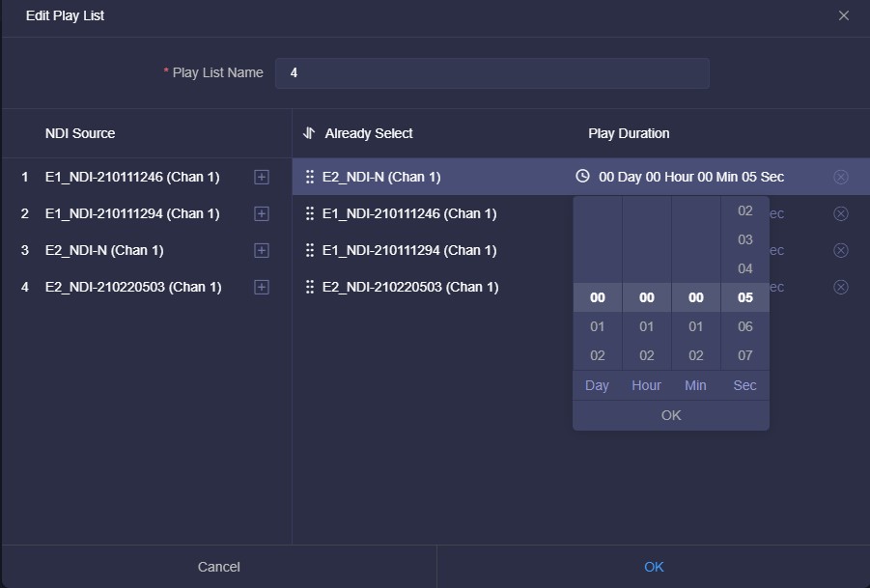
Task: Add E2_NDI-210220503 source with plus icon
Action: tap(262, 287)
